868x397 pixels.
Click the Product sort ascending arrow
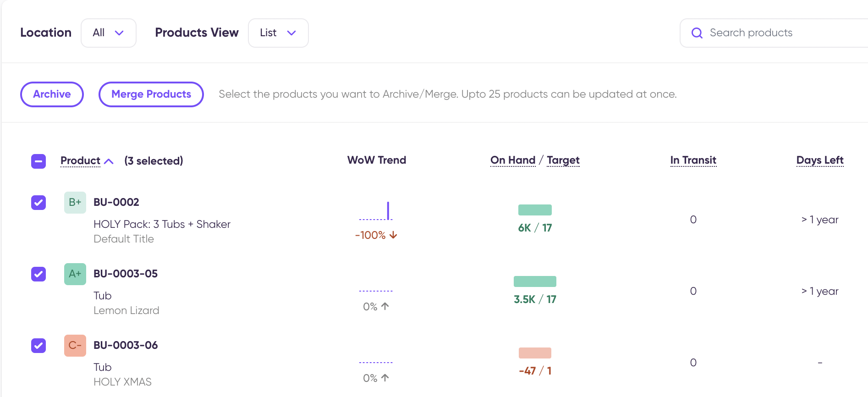pos(109,161)
